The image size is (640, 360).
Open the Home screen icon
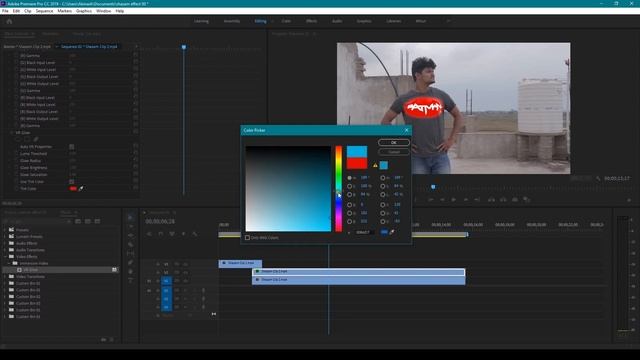point(9,21)
